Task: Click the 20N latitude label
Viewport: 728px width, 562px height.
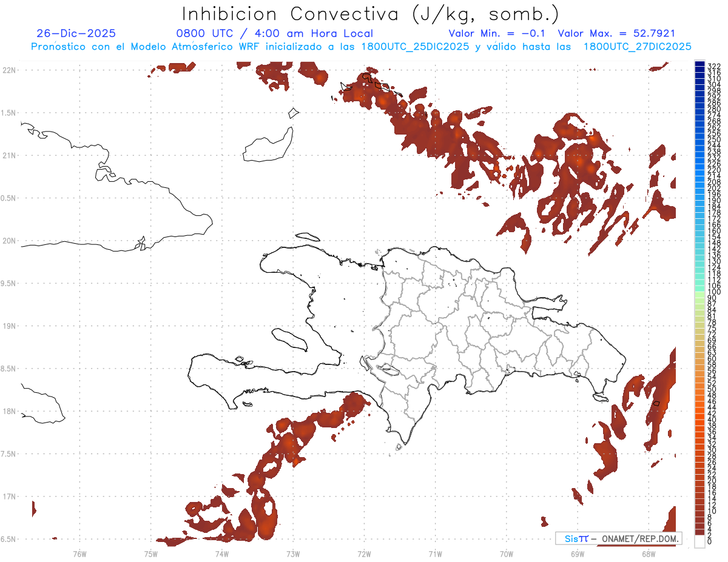Action: 8,241
